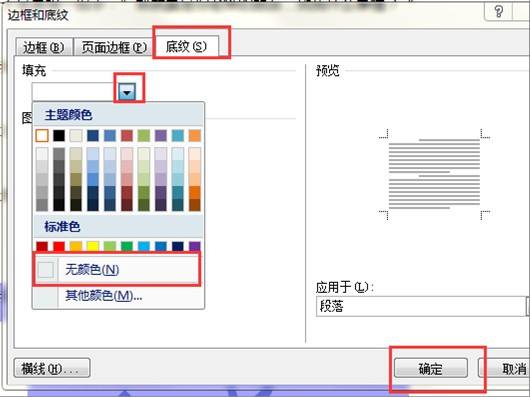Choose lightest purple tint under purple column
This screenshot has height=397, width=530.
(161, 154)
